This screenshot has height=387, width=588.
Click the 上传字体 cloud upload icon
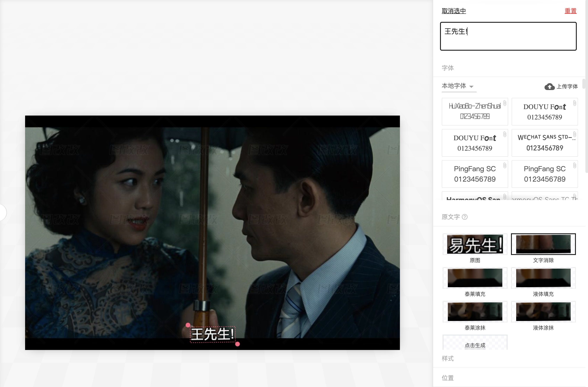click(550, 87)
